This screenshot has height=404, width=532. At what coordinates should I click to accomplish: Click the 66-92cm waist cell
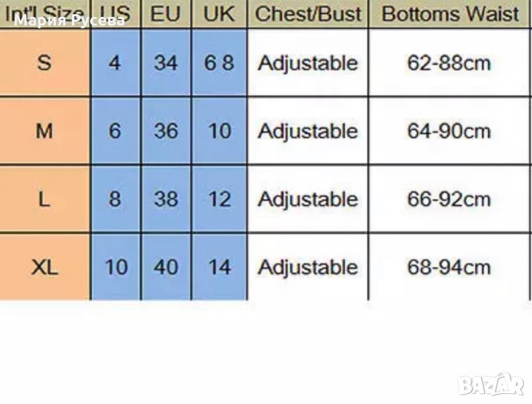click(449, 199)
